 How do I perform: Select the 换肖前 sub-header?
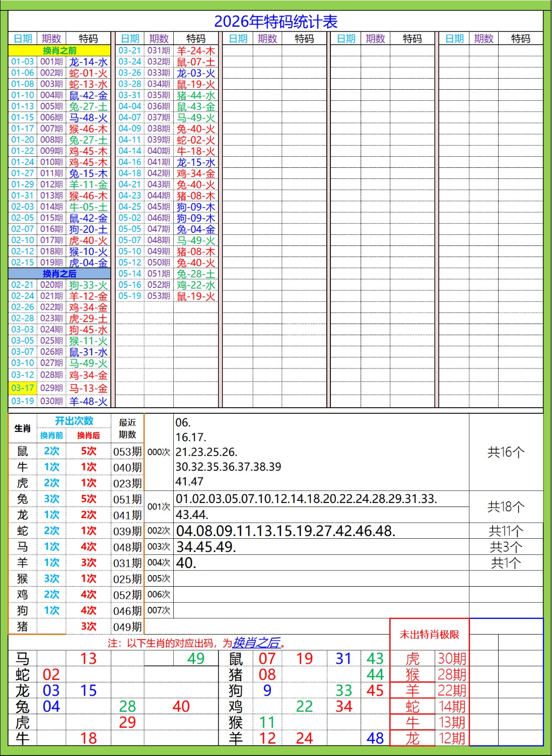(x=51, y=435)
